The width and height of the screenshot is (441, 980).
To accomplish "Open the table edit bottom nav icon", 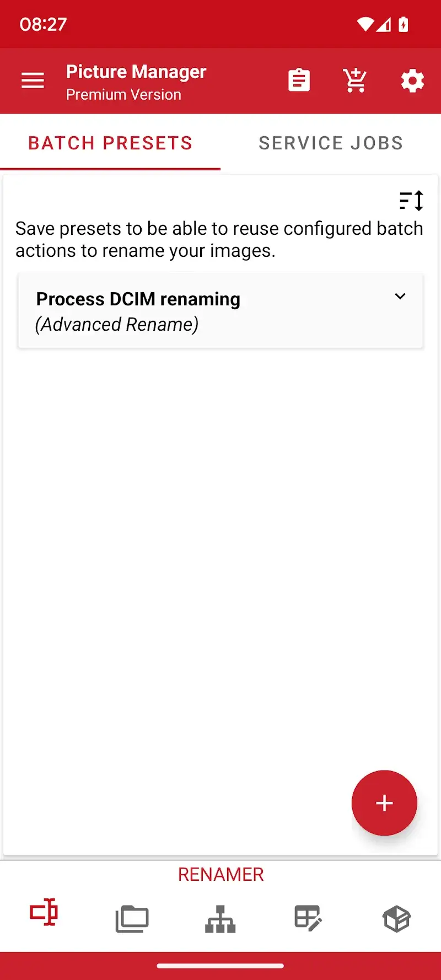I will [x=308, y=919].
